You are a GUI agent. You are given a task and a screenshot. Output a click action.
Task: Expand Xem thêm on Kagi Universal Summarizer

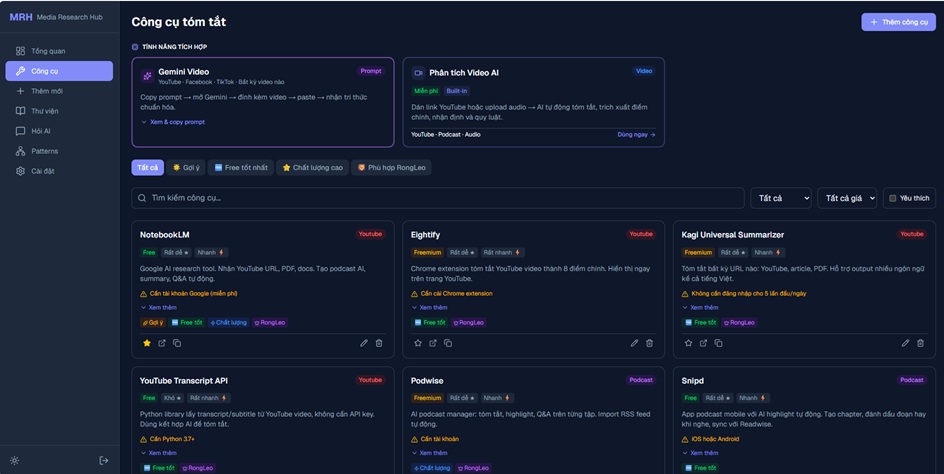pyautogui.click(x=700, y=307)
